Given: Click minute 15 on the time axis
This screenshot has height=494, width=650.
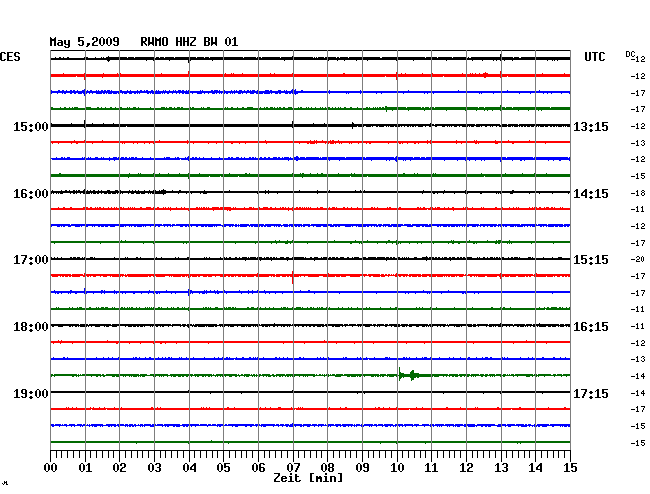Looking at the screenshot, I should click(x=570, y=468).
